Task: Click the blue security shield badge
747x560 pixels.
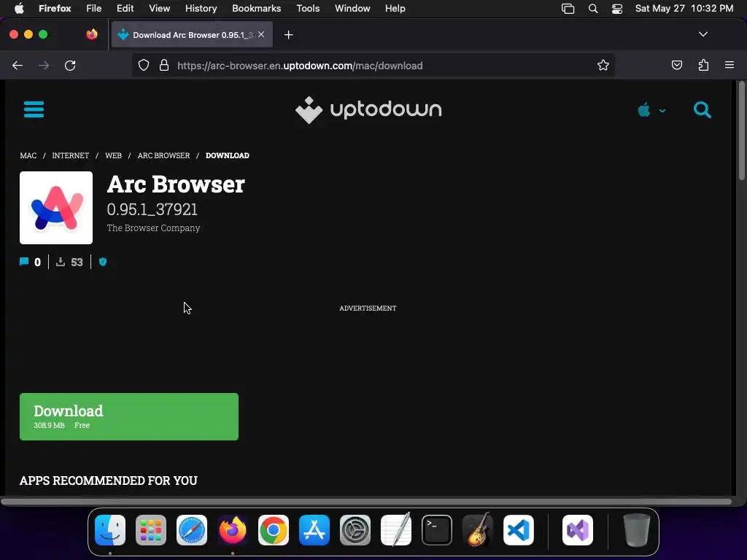Action: point(103,262)
